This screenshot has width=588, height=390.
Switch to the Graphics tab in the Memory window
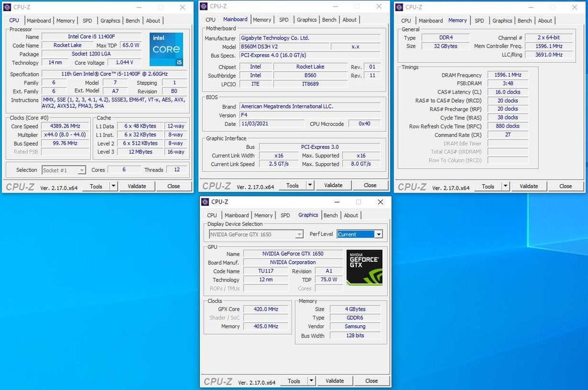(x=502, y=21)
